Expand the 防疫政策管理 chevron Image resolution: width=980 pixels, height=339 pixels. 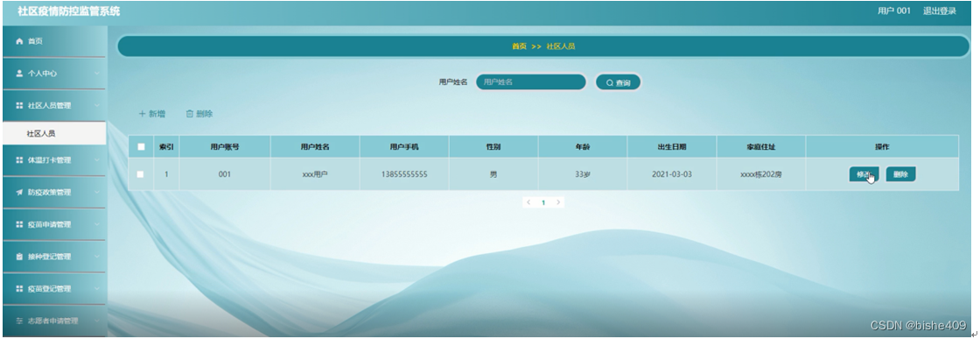(x=97, y=193)
